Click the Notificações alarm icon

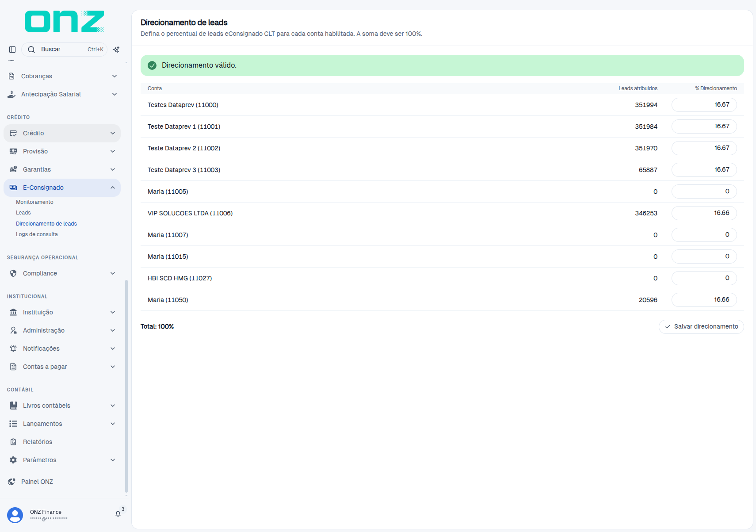[x=13, y=348]
